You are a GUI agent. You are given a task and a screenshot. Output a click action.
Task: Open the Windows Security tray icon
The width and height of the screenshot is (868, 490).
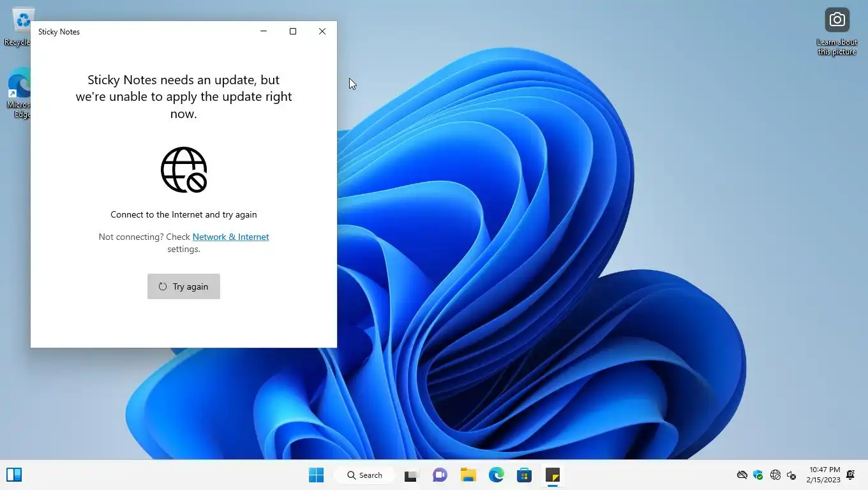click(758, 475)
